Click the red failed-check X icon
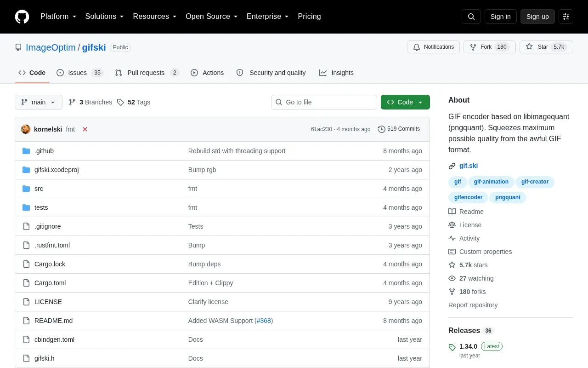This screenshot has width=588, height=368. click(85, 129)
